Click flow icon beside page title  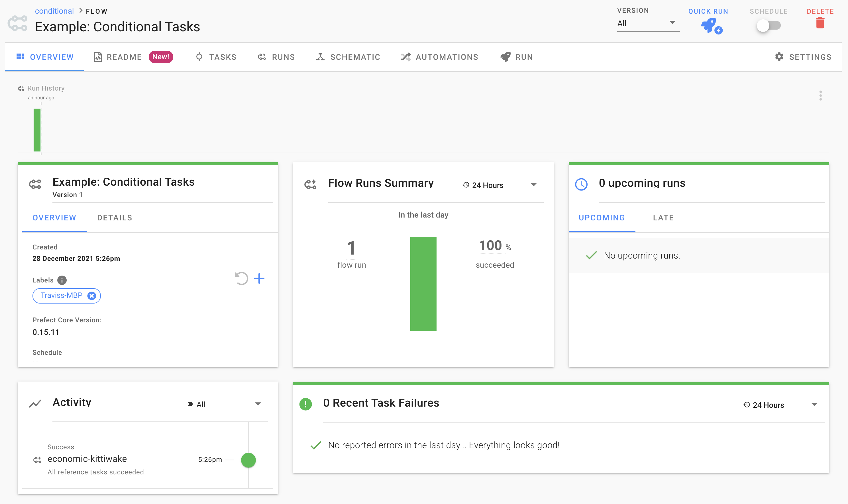tap(18, 23)
